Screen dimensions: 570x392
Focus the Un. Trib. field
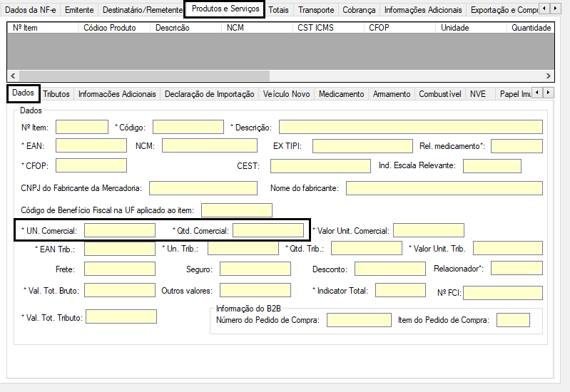[243, 248]
